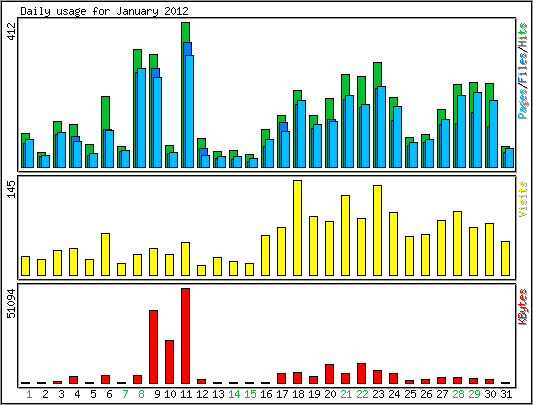The image size is (533, 405).
Task: Click the yellow Visits bar for day 23
Action: (378, 230)
